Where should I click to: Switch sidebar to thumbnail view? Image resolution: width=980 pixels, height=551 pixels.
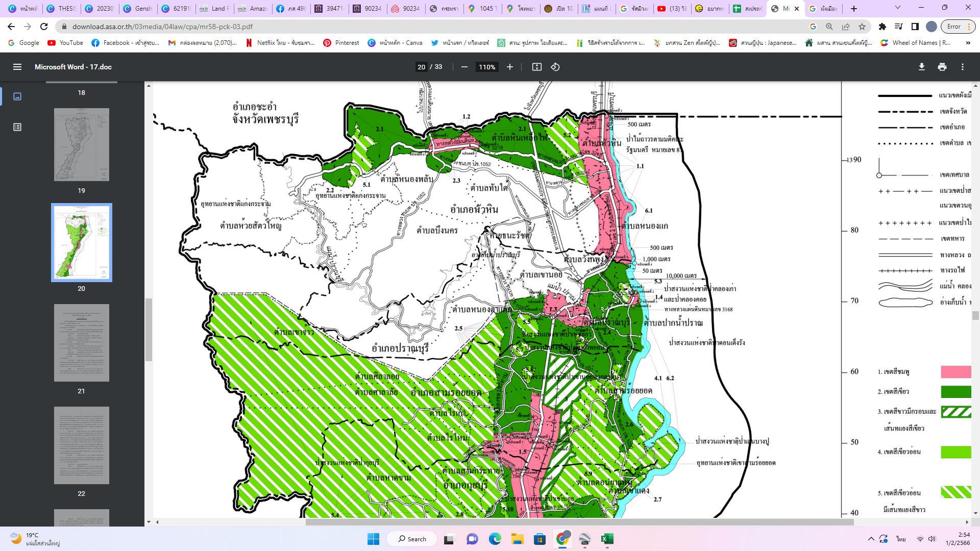(x=17, y=96)
